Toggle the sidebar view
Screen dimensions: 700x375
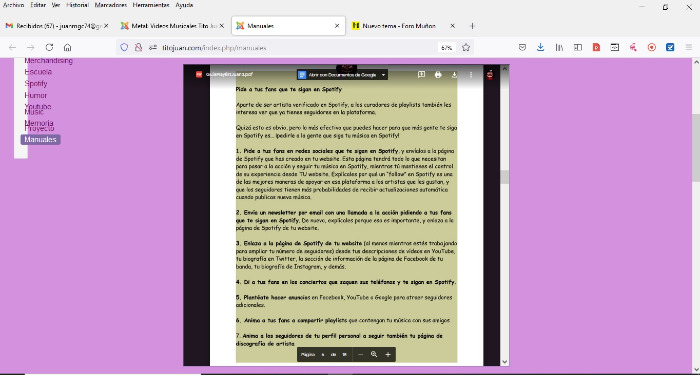click(578, 47)
